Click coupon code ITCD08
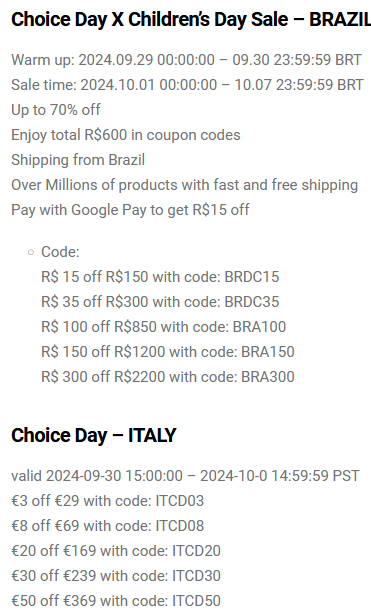371x615 pixels. pos(180,526)
